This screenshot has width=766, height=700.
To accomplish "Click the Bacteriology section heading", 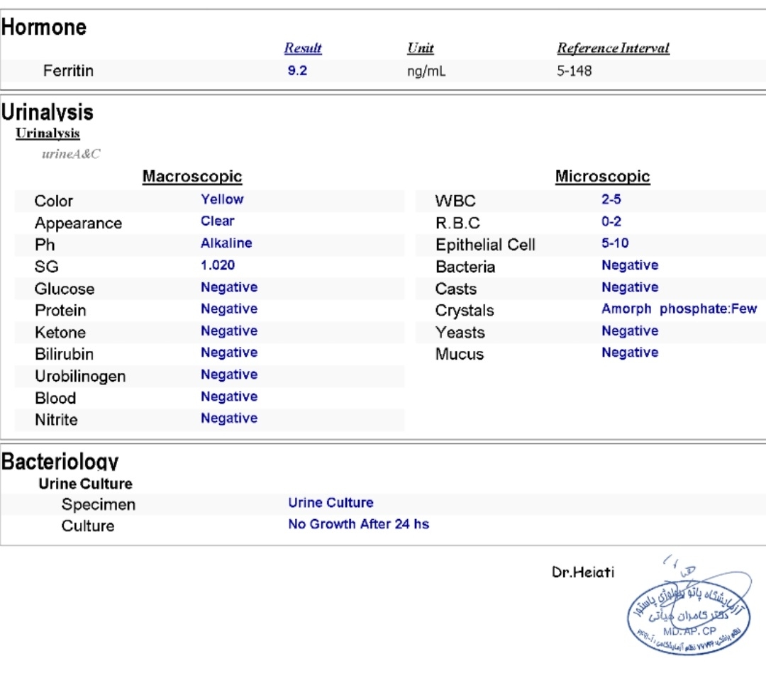I will click(60, 461).
